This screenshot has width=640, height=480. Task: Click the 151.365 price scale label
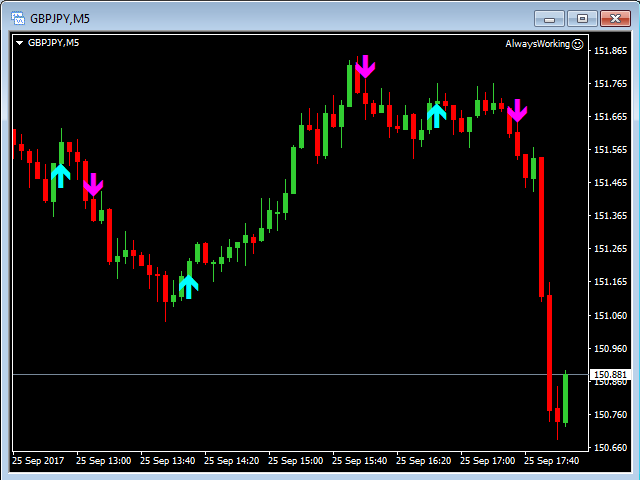click(610, 216)
